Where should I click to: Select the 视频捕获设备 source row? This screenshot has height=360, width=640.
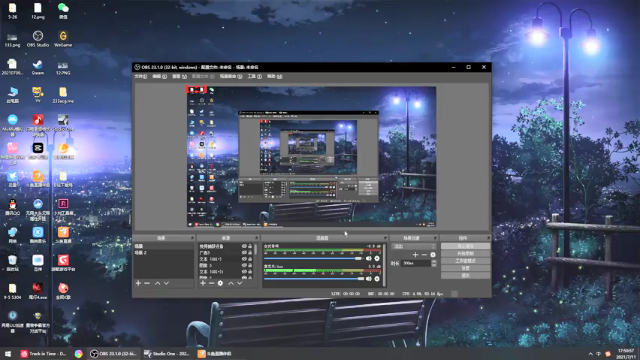tap(226, 247)
